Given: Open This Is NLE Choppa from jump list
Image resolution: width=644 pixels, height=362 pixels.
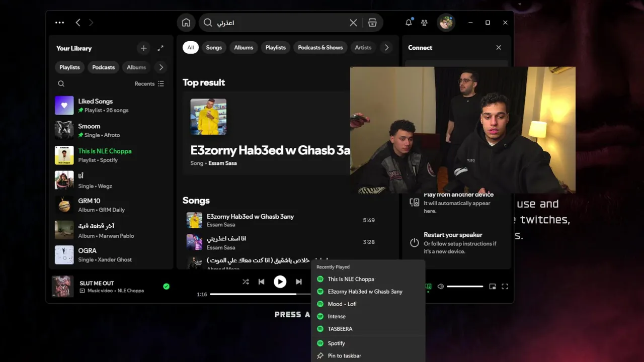Looking at the screenshot, I should (x=367, y=279).
